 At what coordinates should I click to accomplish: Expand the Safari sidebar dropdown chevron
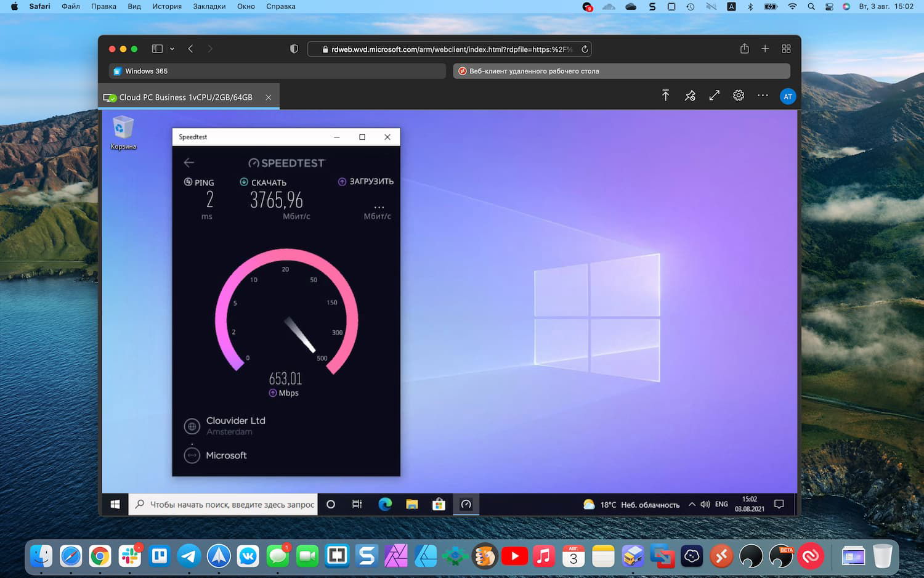pos(172,49)
